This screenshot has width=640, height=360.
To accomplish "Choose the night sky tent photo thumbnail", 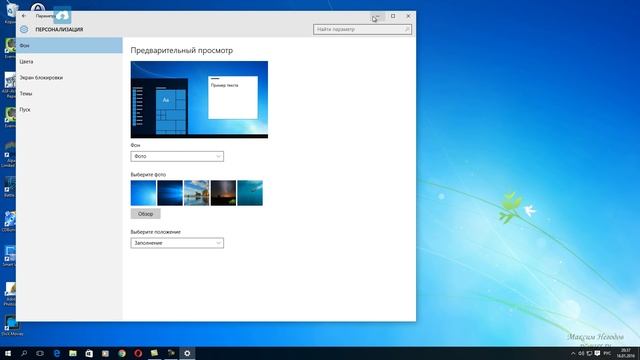I will pyautogui.click(x=223, y=193).
